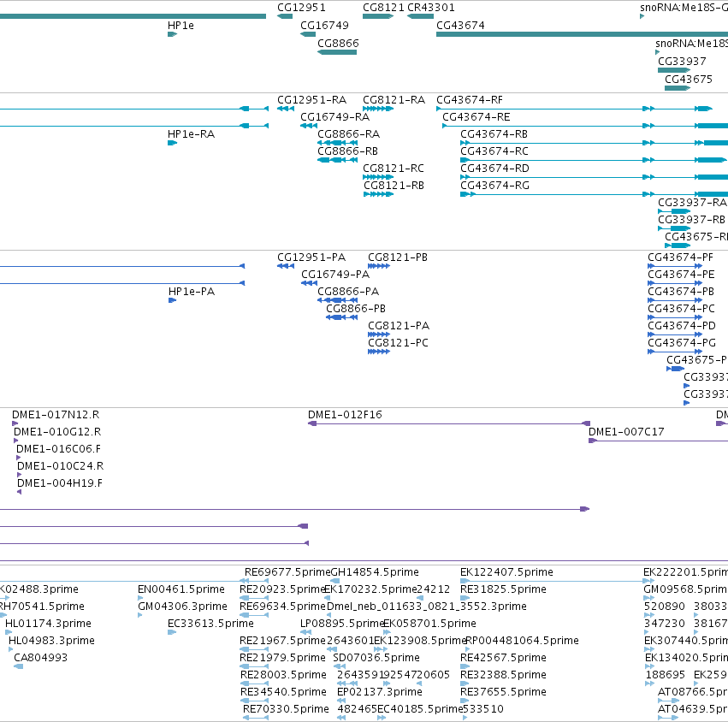Select protein CG8866-PA
Image resolution: width=728 pixels, height=722 pixels.
(x=338, y=300)
